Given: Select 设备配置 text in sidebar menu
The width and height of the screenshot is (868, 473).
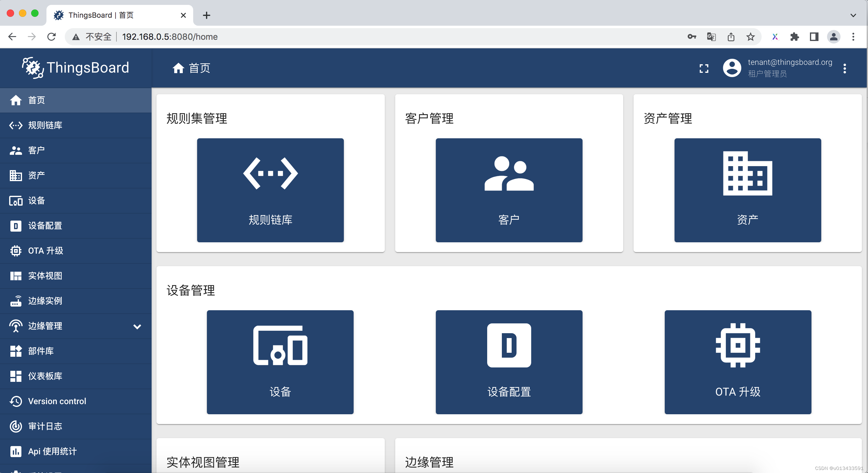Looking at the screenshot, I should click(45, 226).
